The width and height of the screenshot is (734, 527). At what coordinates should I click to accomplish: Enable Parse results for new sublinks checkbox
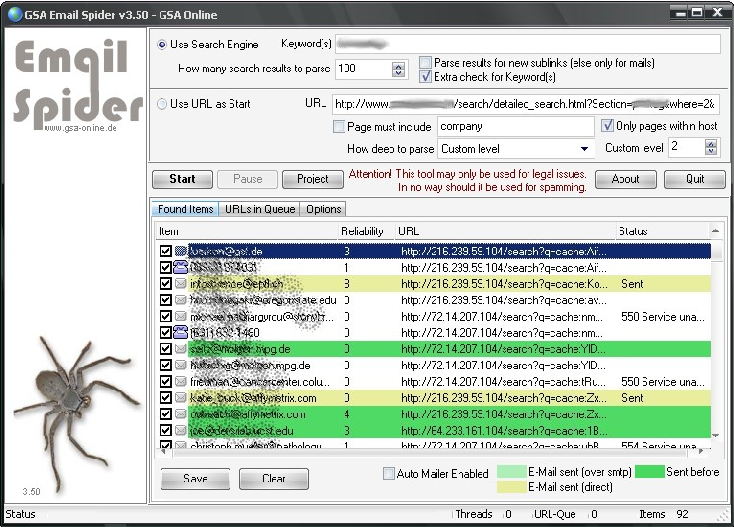pyautogui.click(x=425, y=62)
